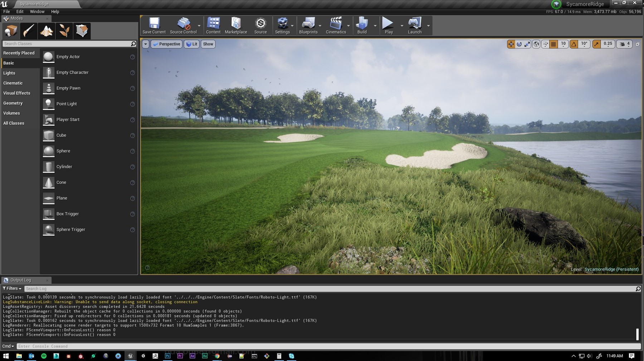Select the Sphere Trigger actor entry
The height and width of the screenshot is (361, 644).
[89, 230]
